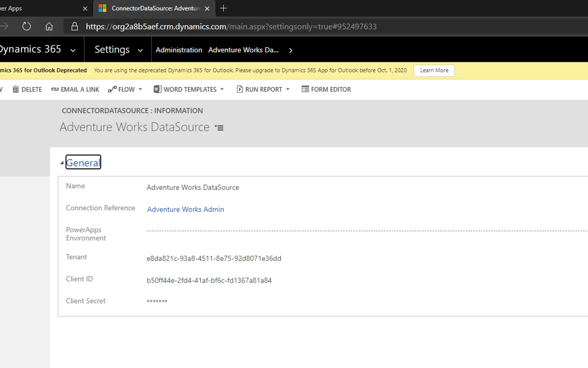This screenshot has width=588, height=368.
Task: Open a new browser tab
Action: (223, 8)
